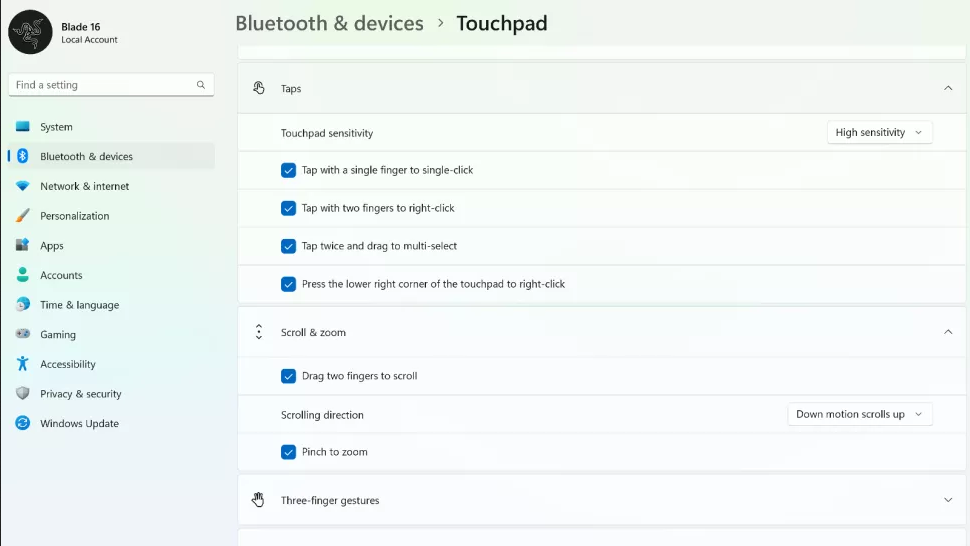Open Privacy & security settings
The width and height of the screenshot is (970, 546).
(111, 394)
